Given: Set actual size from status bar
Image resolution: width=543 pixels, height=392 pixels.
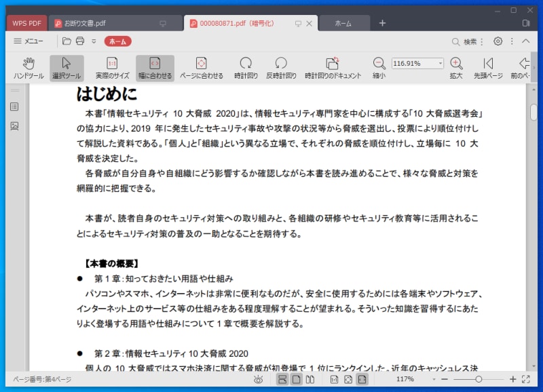Looking at the screenshot, I should point(334,380).
